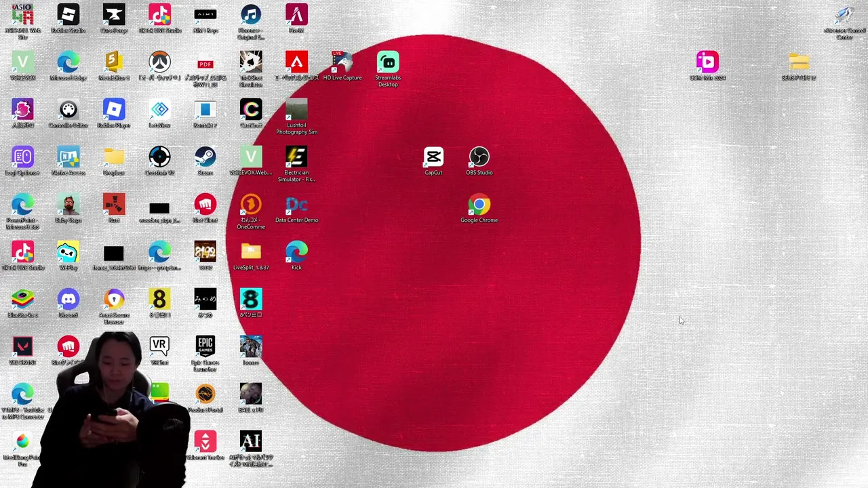Open the Product Portal shortcut
The width and height of the screenshot is (868, 488).
205,394
